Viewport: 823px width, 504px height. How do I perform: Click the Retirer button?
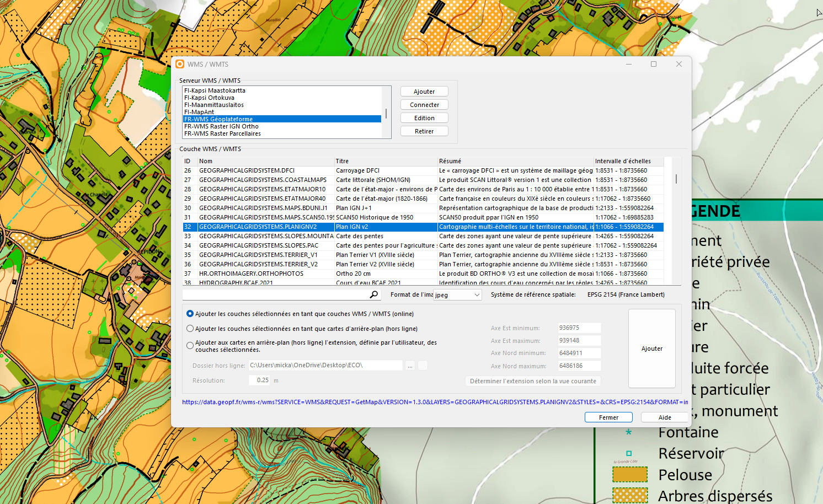pos(424,131)
